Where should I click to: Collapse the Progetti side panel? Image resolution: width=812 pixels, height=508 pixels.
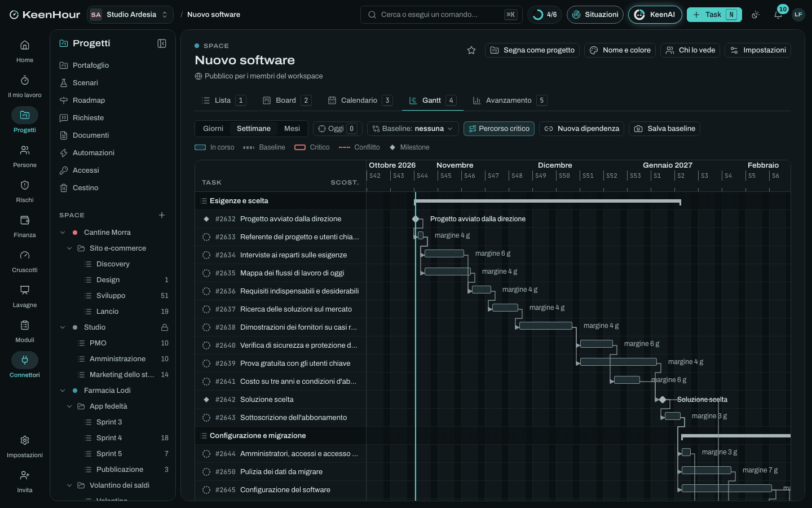tap(162, 43)
